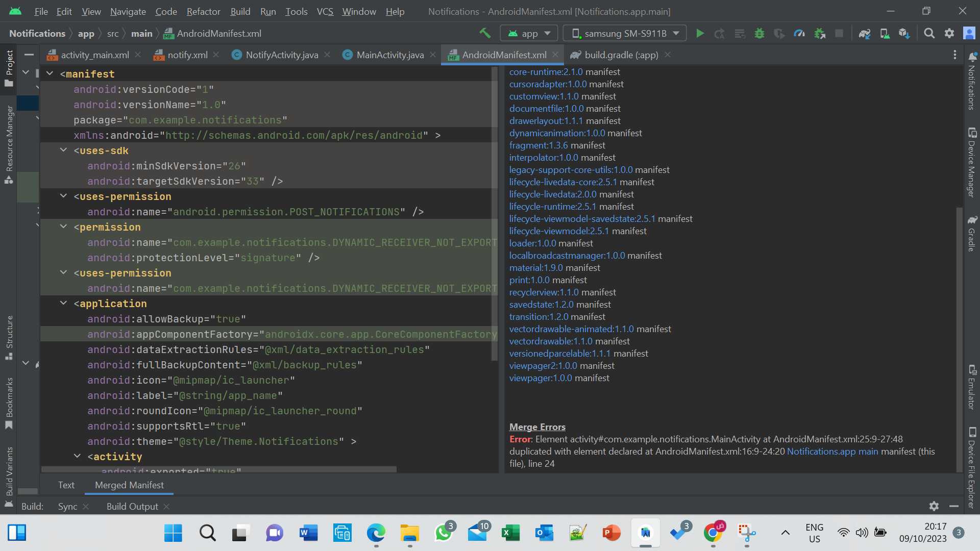
Task: Open Resource Manager side panel
Action: tap(9, 144)
